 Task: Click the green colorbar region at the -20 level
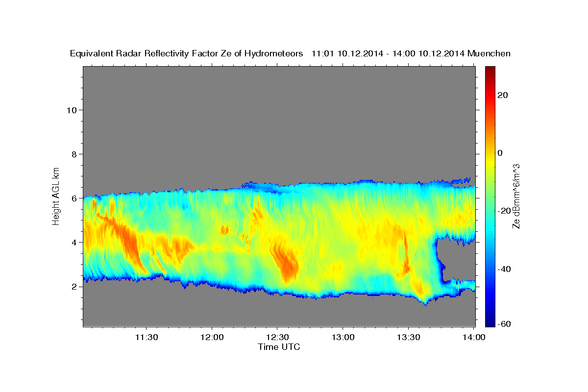490,211
